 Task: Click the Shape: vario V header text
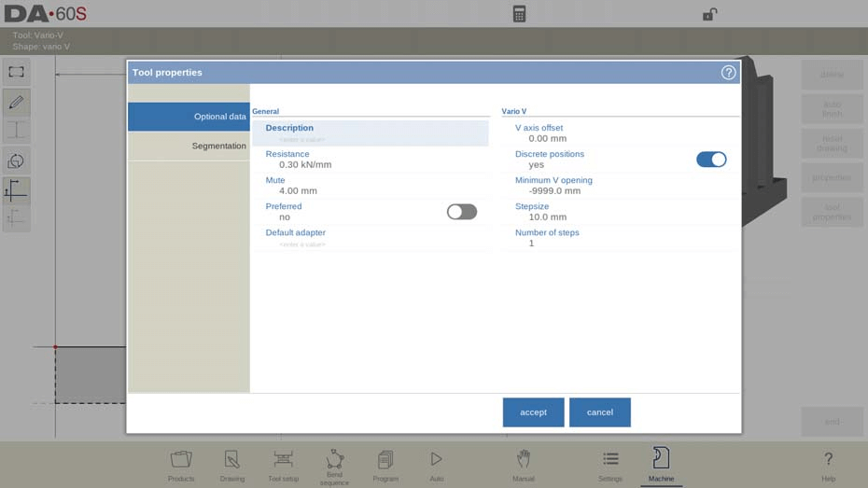41,47
